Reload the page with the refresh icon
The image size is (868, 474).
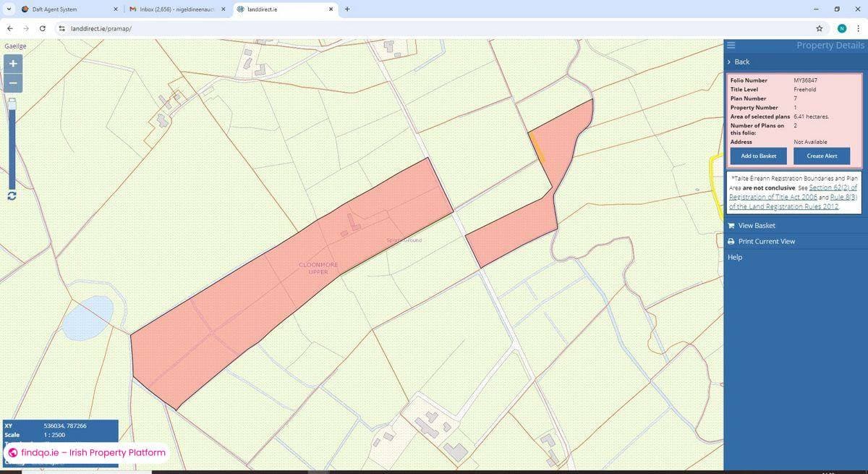42,28
